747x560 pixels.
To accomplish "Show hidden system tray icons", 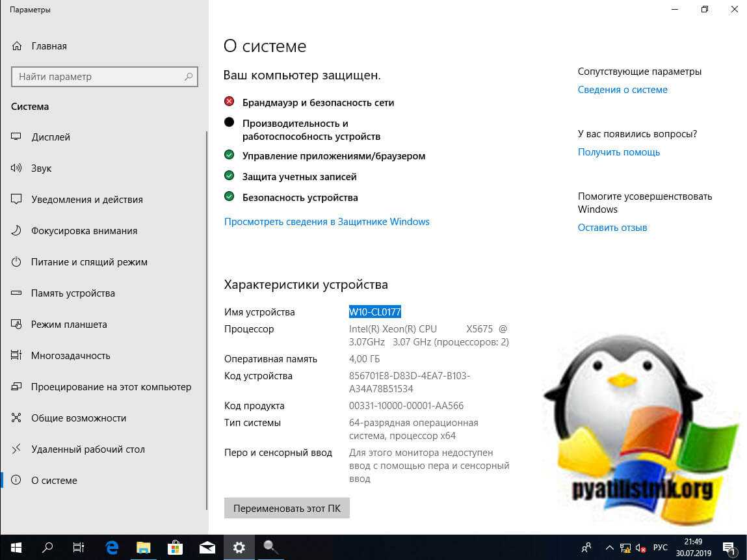I will 609,547.
